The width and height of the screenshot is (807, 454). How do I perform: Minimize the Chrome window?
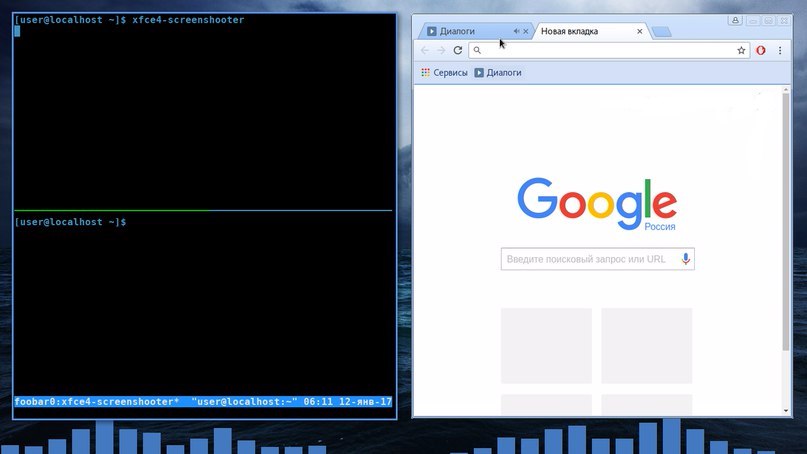point(753,21)
